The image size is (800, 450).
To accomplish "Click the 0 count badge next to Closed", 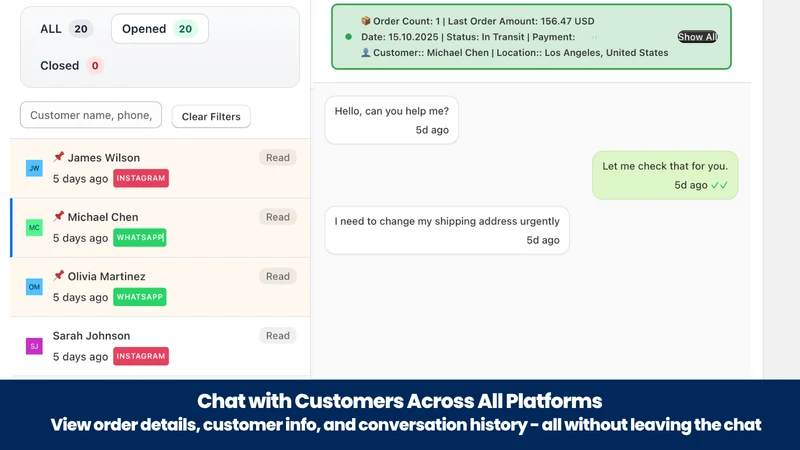I will tap(95, 66).
